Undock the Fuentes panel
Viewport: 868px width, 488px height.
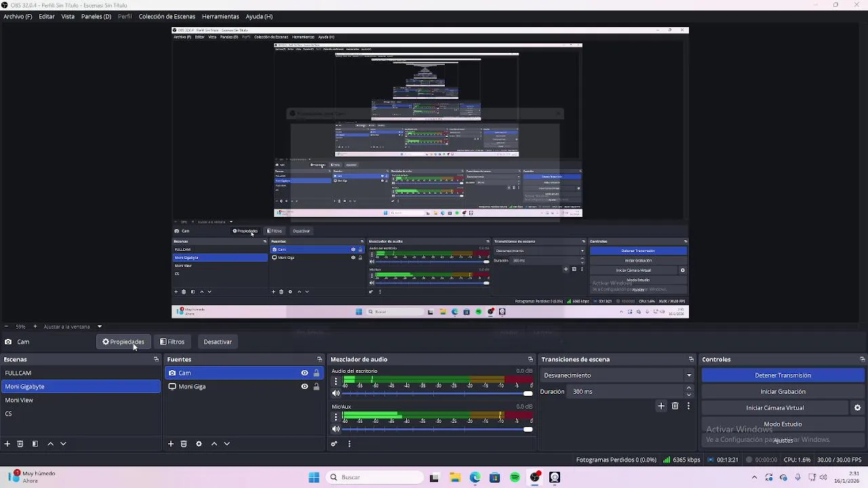point(319,359)
